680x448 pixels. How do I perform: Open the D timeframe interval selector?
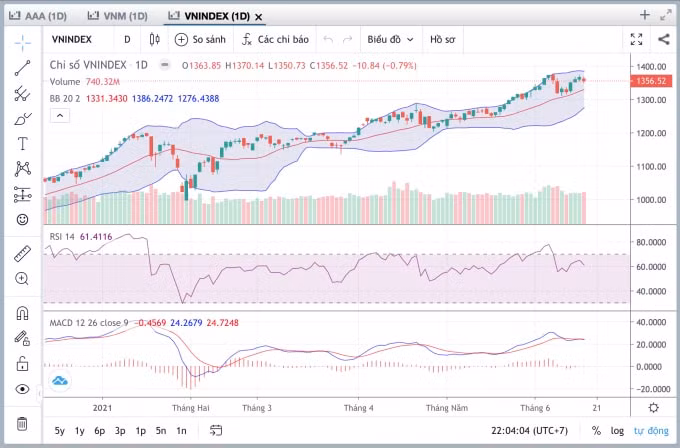click(127, 39)
